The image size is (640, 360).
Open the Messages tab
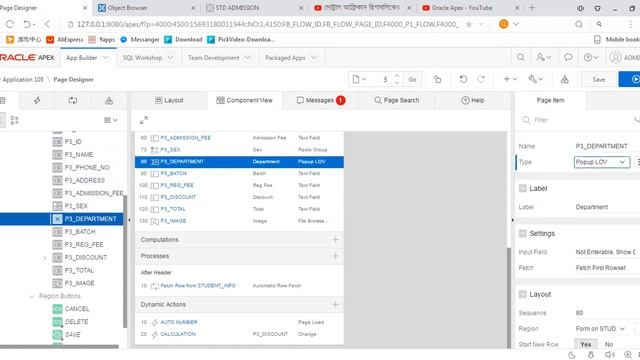click(321, 100)
